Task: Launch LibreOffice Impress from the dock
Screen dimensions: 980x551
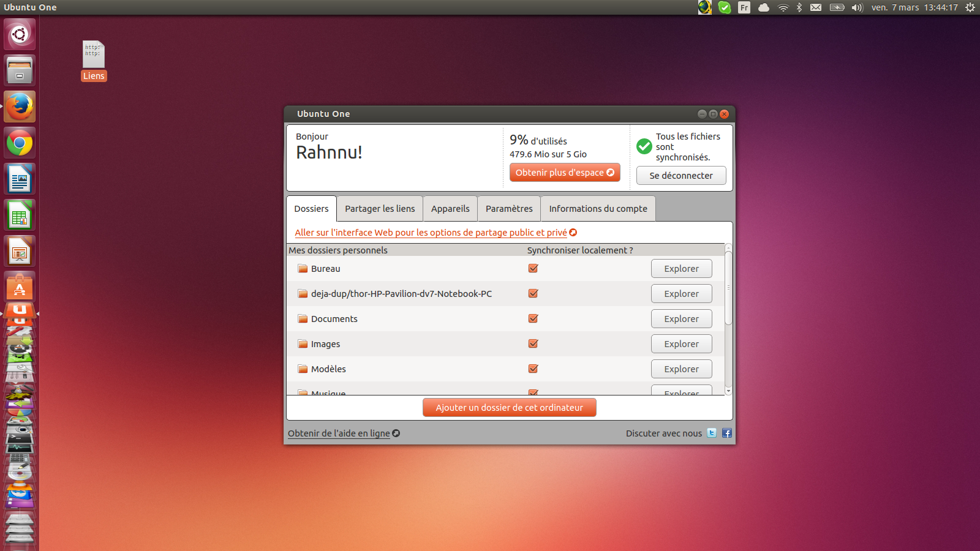Action: 20,252
